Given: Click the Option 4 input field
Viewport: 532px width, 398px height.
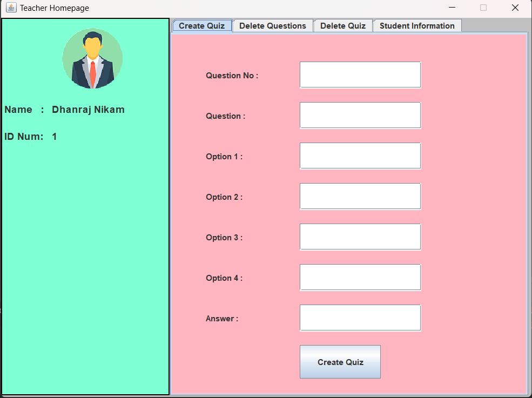Looking at the screenshot, I should point(360,277).
